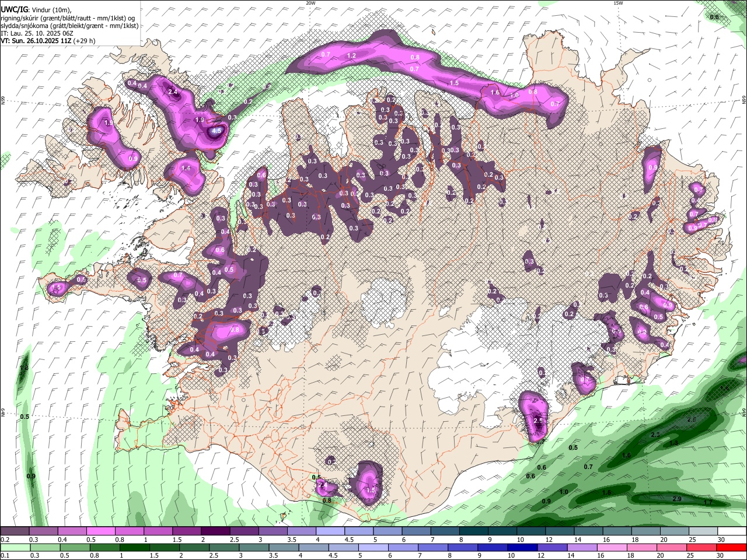Click the "1.7" rain value near the bottom-right corner
747x560 pixels.
point(708,502)
